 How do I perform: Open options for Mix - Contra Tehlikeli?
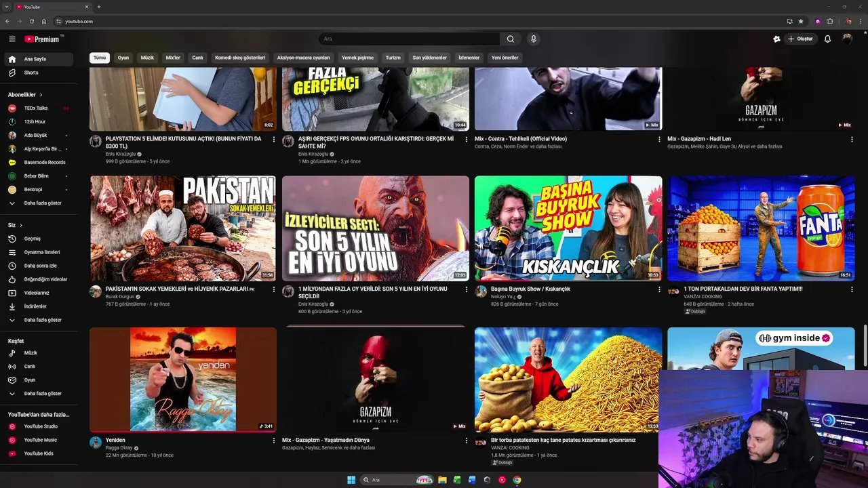tap(659, 139)
